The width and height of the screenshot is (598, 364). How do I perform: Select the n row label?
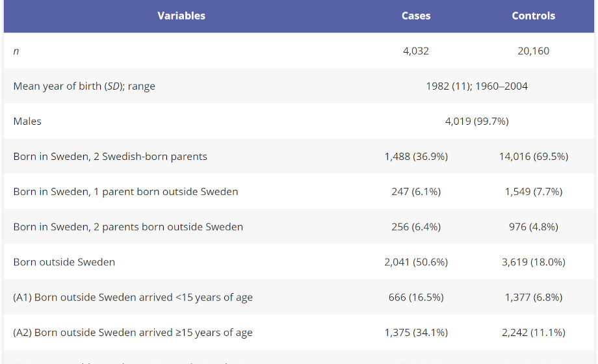click(x=16, y=51)
